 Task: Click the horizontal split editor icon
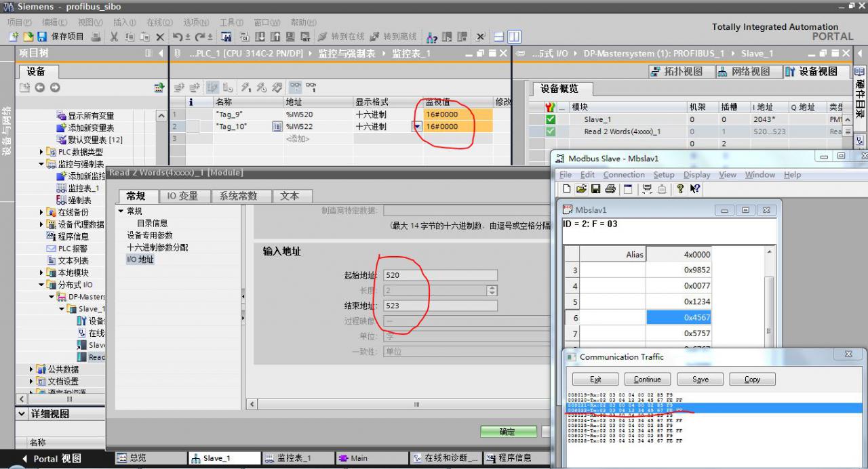point(499,37)
